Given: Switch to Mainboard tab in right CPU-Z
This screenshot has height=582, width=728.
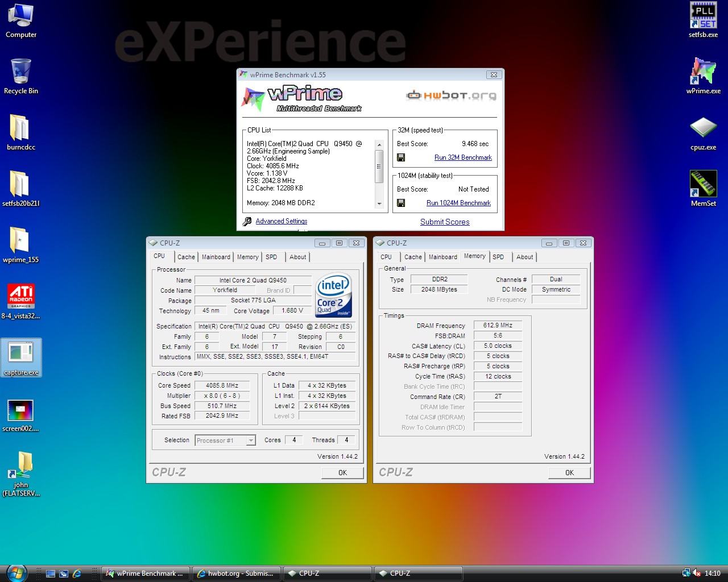Looking at the screenshot, I should [443, 257].
